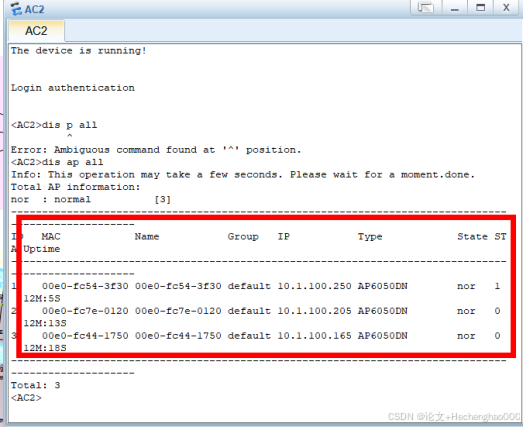Place cursor at the last <AC2> prompt

[26, 398]
